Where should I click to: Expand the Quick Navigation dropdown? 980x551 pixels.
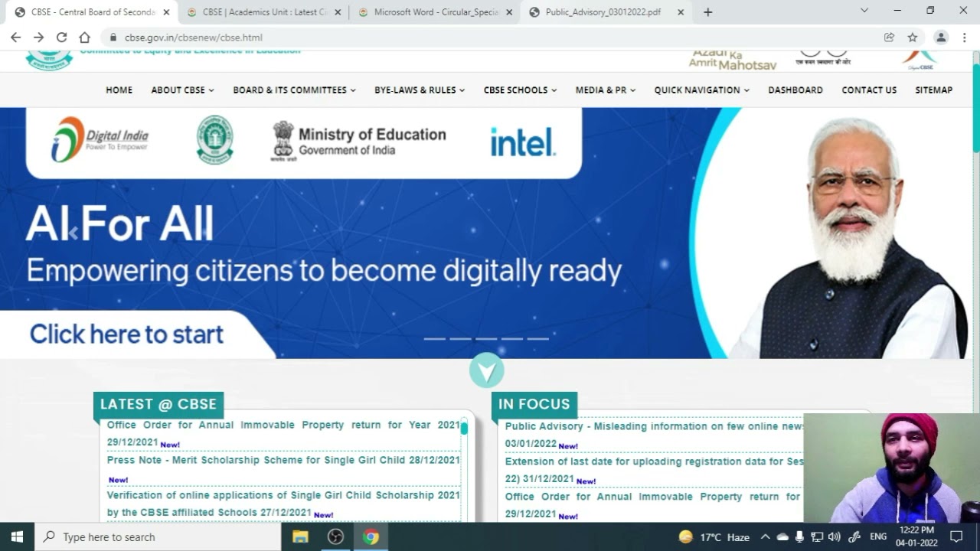(701, 90)
